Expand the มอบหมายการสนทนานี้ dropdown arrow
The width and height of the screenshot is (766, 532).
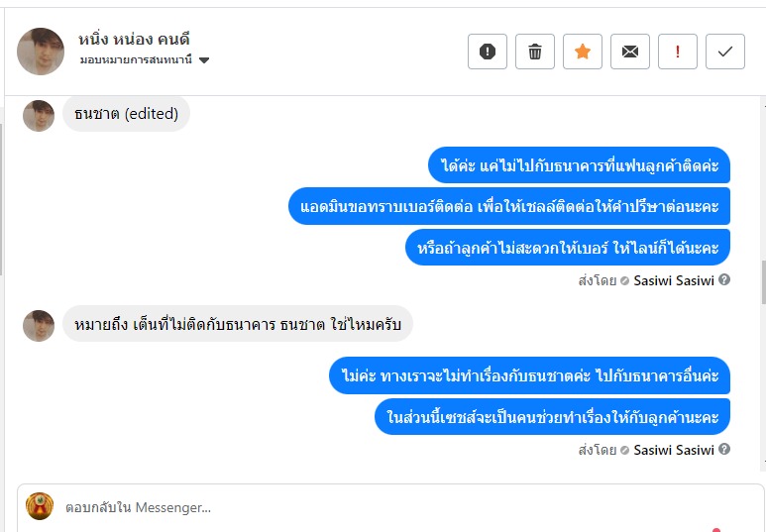[x=204, y=60]
